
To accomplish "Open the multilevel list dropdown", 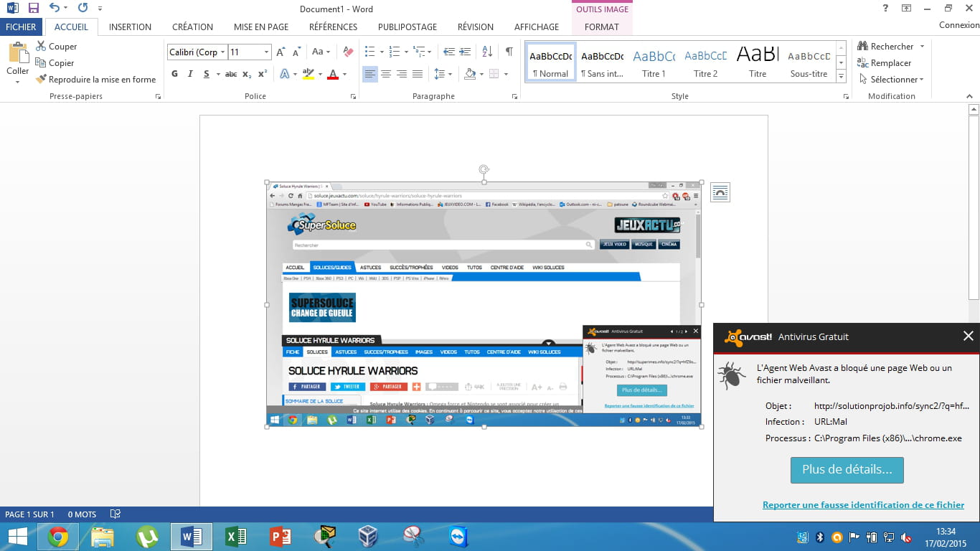I will click(429, 52).
